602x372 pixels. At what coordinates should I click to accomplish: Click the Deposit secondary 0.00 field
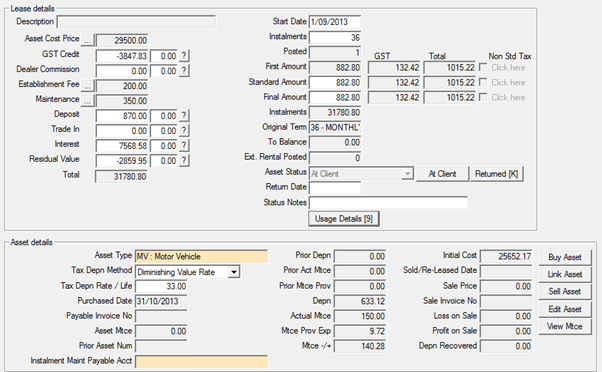(164, 116)
